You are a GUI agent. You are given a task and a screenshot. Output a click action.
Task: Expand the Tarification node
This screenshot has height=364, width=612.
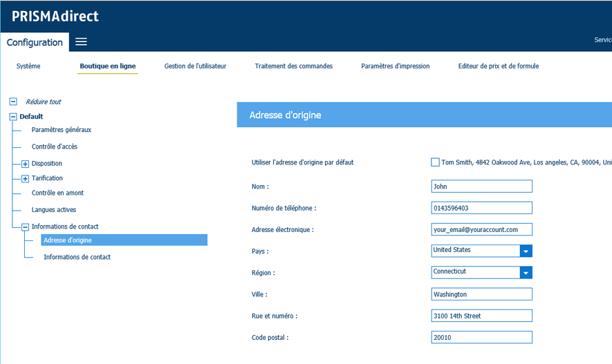25,178
